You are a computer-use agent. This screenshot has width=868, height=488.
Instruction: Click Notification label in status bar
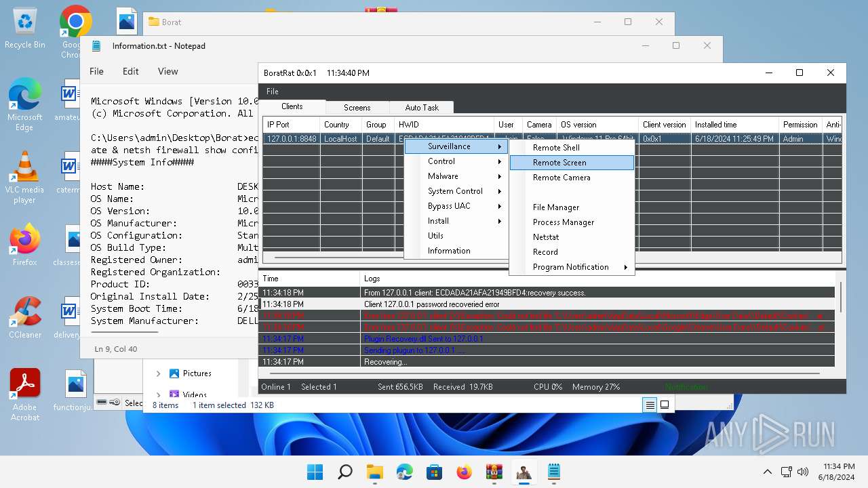coord(686,387)
